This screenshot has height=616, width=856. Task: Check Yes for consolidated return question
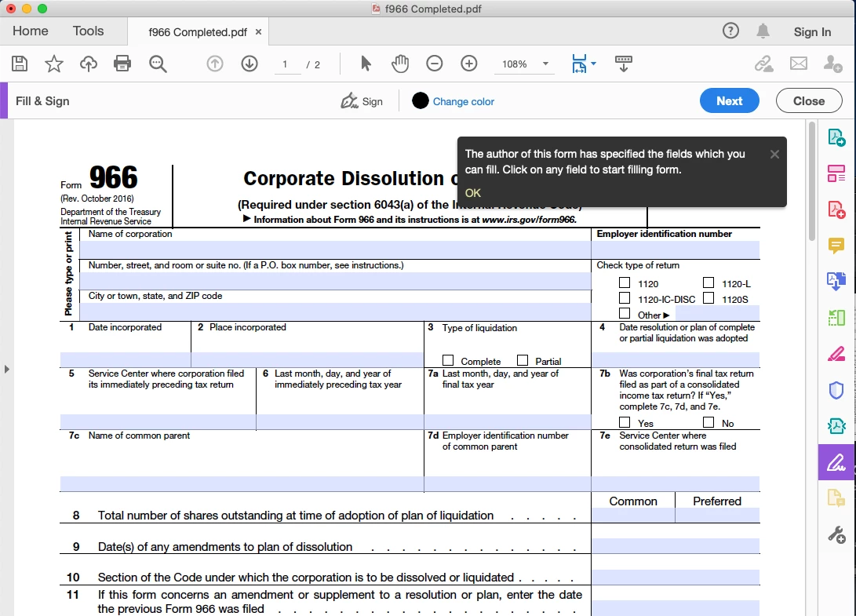point(625,422)
